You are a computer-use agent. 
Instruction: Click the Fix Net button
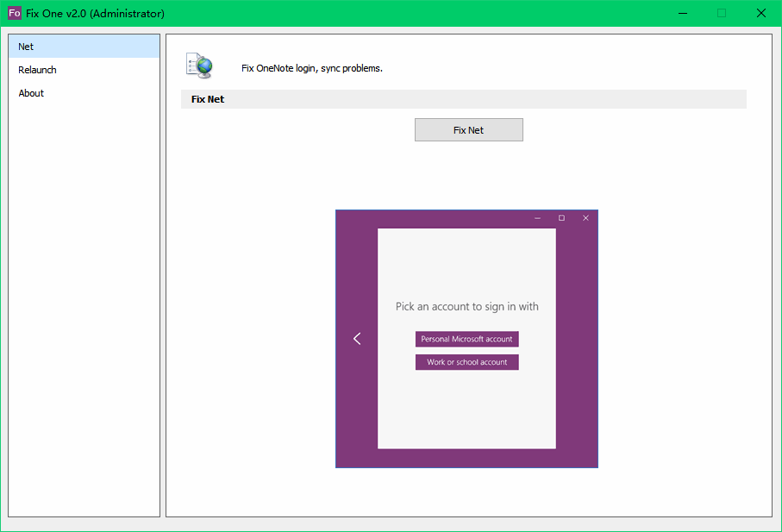[x=469, y=129]
